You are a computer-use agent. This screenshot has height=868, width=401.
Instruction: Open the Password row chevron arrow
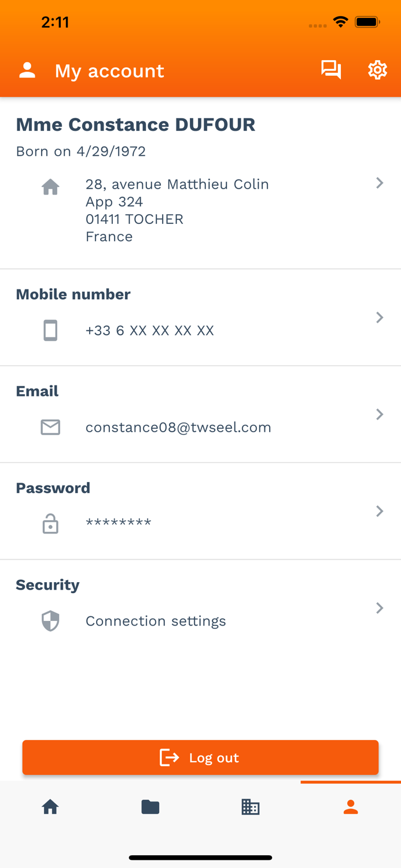(x=380, y=511)
